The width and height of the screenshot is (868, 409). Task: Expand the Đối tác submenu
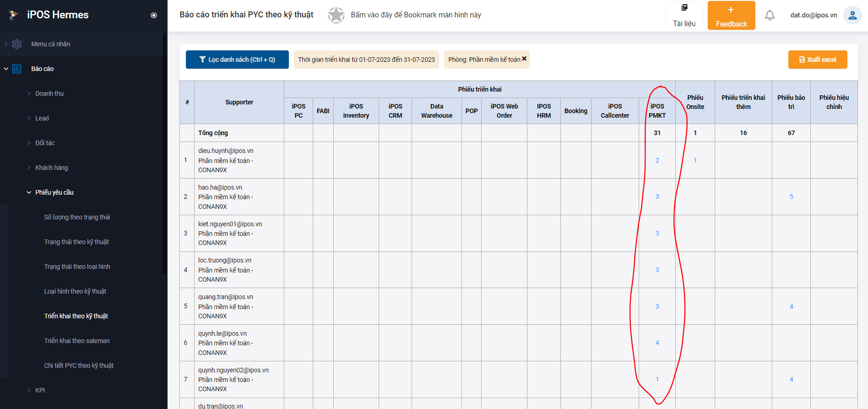29,143
